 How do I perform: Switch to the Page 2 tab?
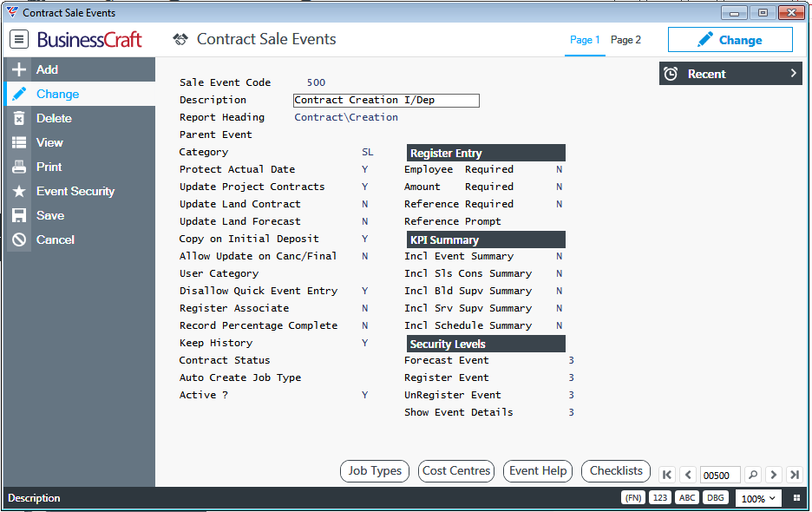[x=625, y=40]
